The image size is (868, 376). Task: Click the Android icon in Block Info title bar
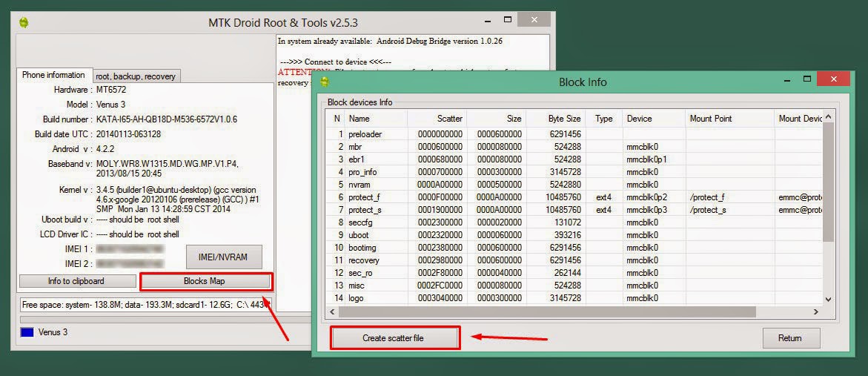325,82
